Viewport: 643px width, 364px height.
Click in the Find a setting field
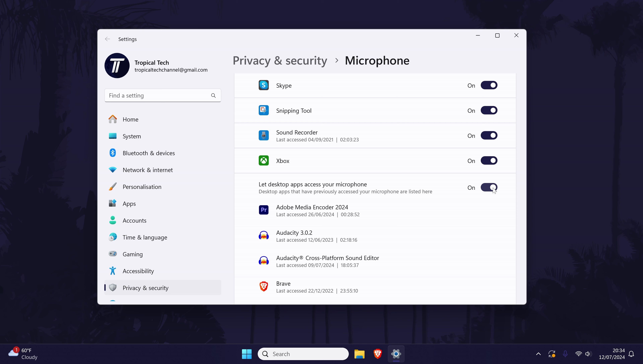pyautogui.click(x=163, y=96)
